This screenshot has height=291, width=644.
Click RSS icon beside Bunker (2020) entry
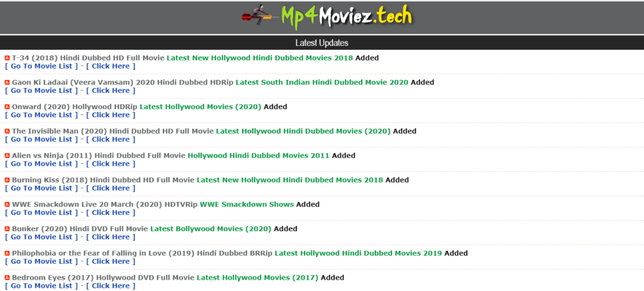(7, 229)
